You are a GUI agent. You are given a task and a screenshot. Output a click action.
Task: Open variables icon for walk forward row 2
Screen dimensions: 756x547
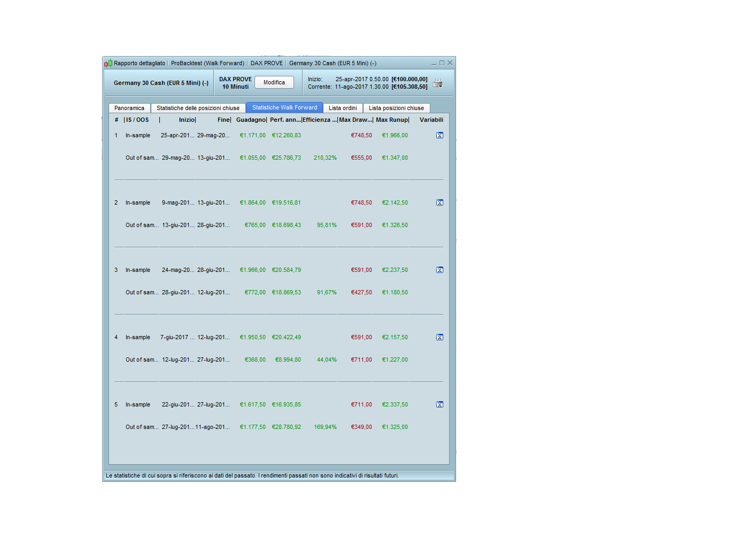[439, 203]
